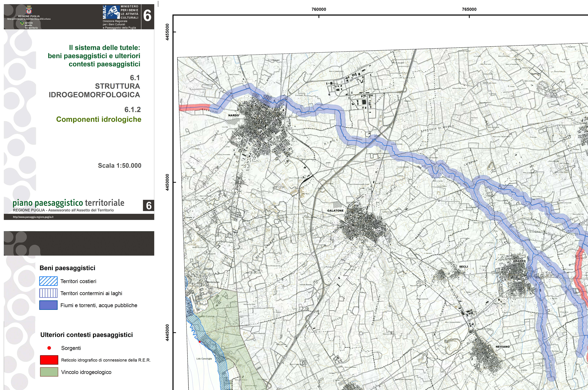Open the paesaggio.regione.puglia.it web link

click(33, 217)
